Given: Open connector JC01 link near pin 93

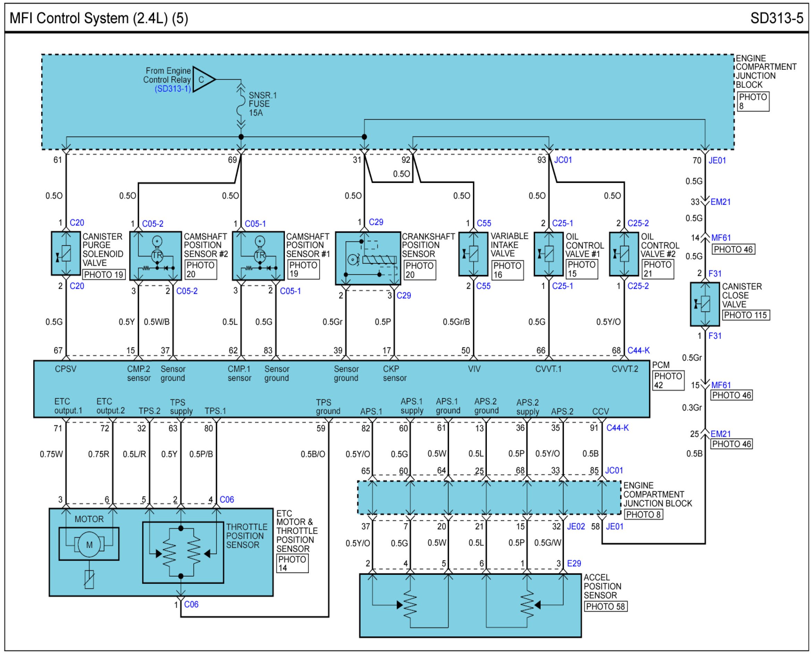Looking at the screenshot, I should pyautogui.click(x=563, y=160).
